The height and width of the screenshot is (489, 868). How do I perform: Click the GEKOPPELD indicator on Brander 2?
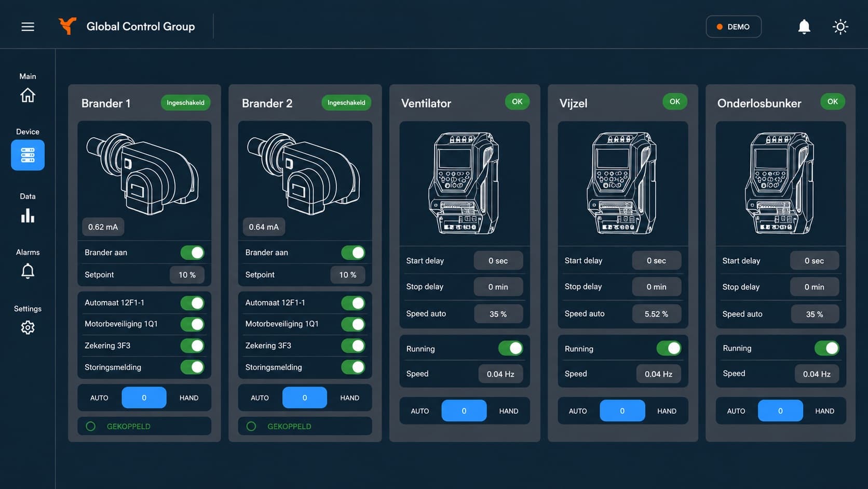pos(305,426)
